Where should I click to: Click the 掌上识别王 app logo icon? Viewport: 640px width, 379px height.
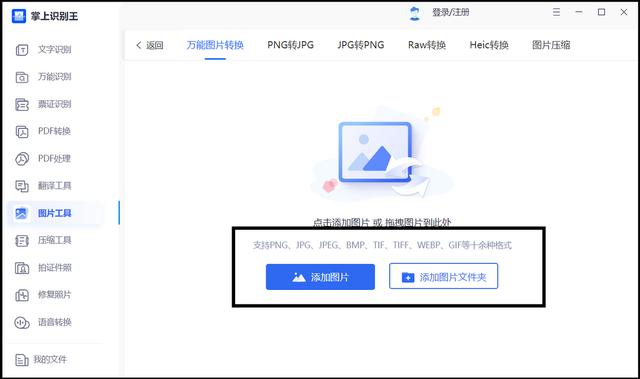pyautogui.click(x=19, y=16)
